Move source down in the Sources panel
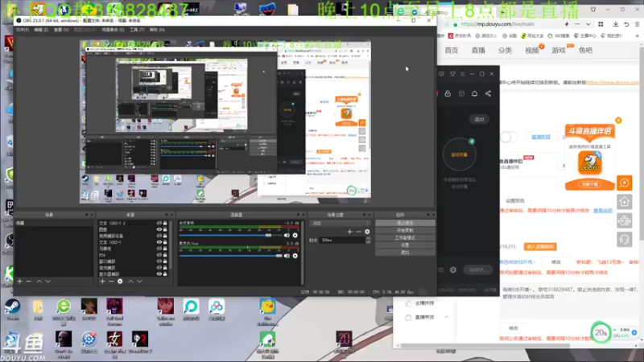Viewport: 644px width, 362px height. (139, 281)
